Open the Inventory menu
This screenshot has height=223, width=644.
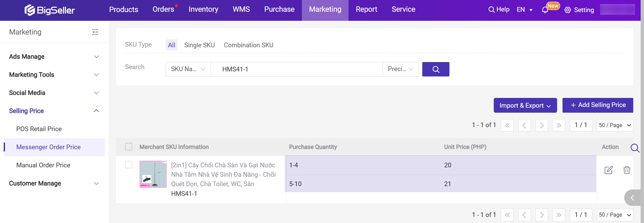pos(203,9)
